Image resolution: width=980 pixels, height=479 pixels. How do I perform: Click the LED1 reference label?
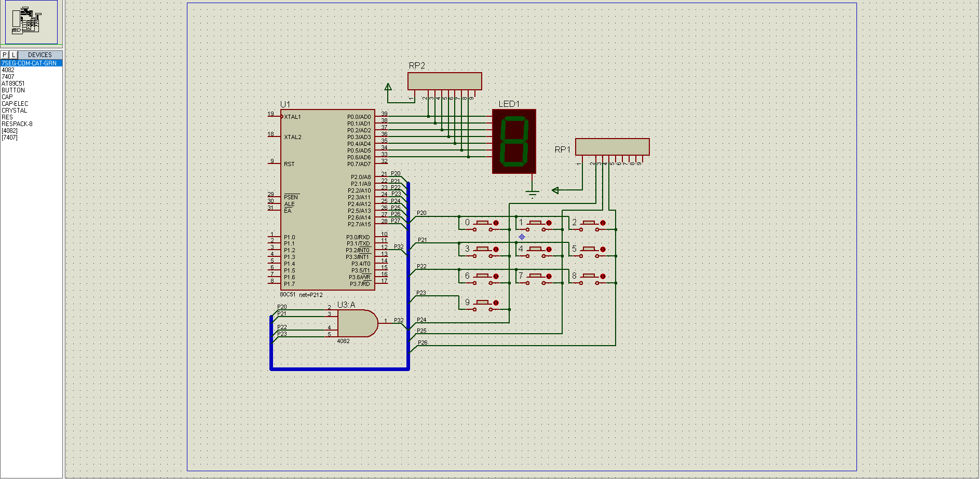pos(509,104)
